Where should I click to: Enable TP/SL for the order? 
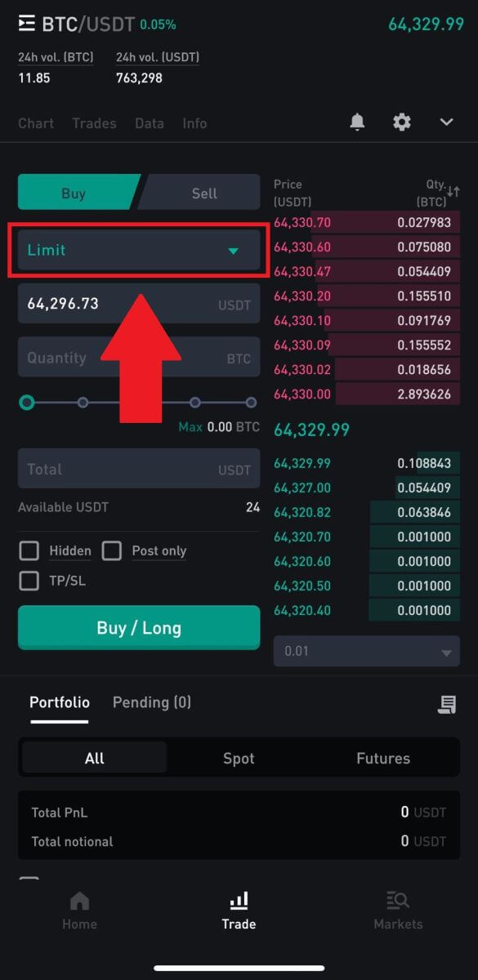(29, 581)
